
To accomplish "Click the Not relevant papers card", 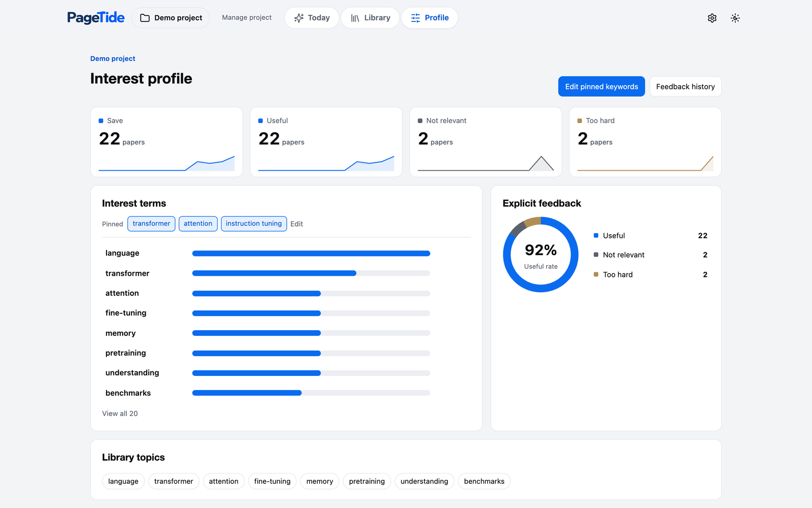I will point(486,142).
